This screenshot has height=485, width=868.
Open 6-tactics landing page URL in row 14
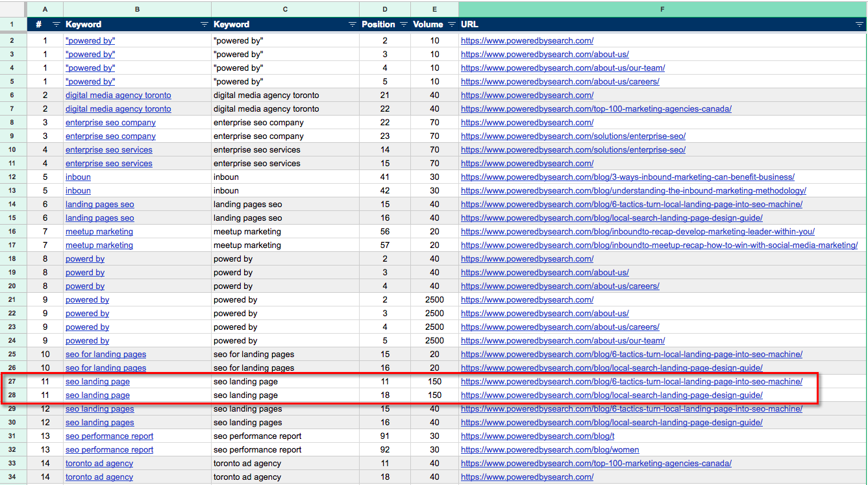pos(632,205)
